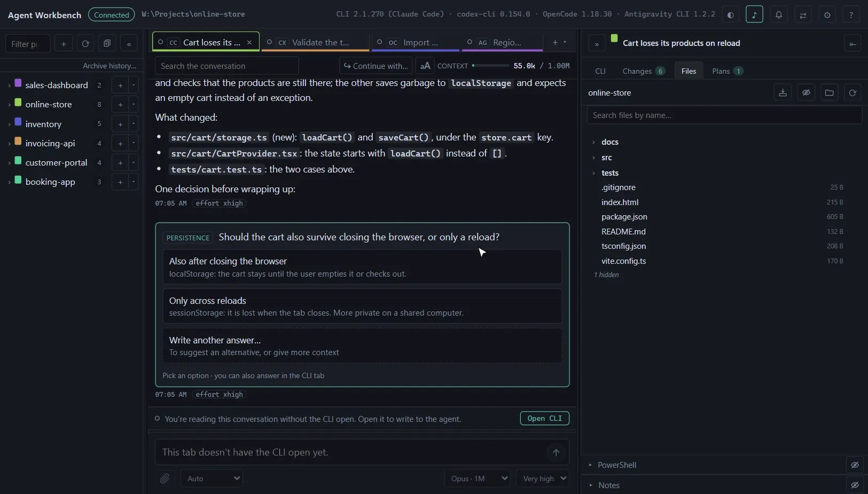
Task: Open dropdown arrow next to inventory project
Action: (x=134, y=124)
